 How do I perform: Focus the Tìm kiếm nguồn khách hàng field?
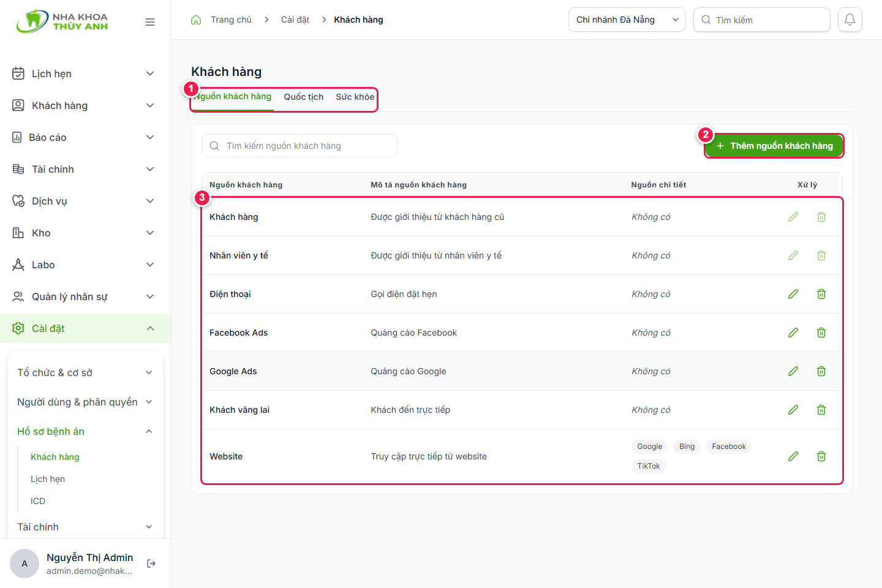(x=300, y=146)
